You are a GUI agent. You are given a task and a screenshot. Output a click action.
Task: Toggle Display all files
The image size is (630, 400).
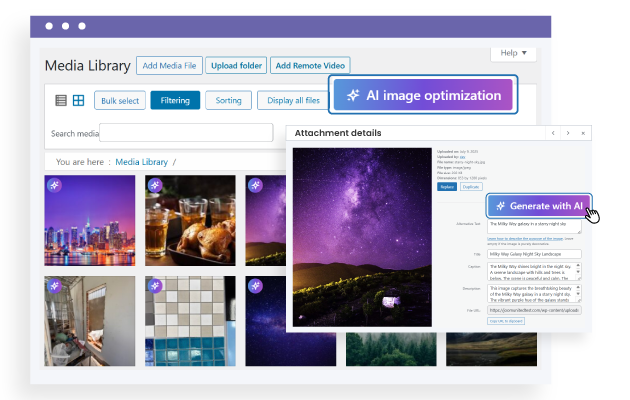[293, 100]
